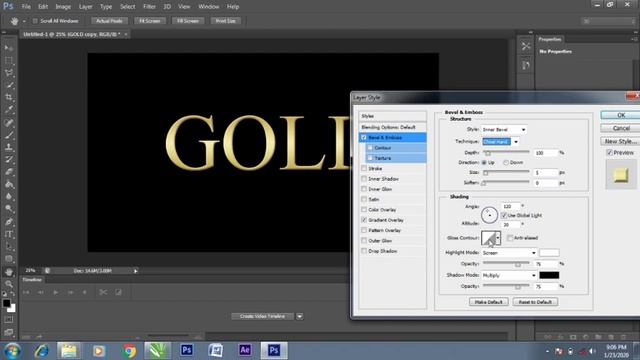Open Windows Explorer folder in taskbar
The width and height of the screenshot is (640, 360).
[69, 351]
